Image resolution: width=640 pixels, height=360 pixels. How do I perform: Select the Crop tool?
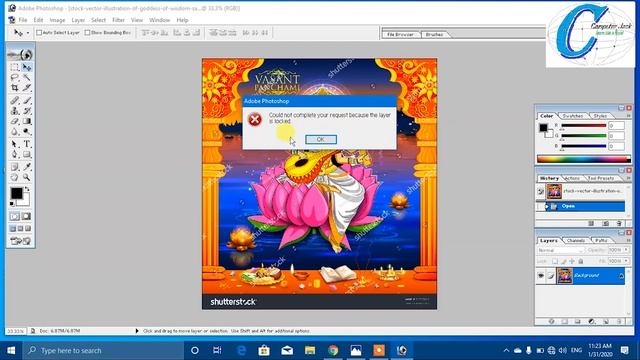tap(15, 88)
